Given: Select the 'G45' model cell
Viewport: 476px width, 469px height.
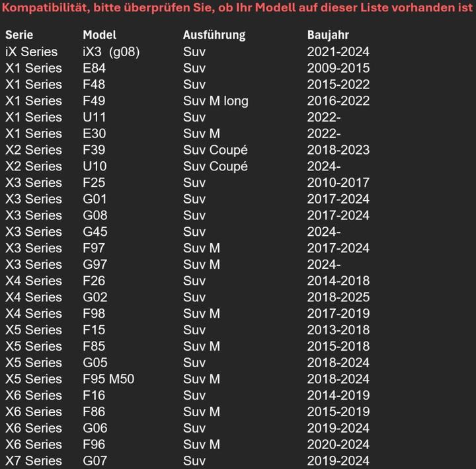Looking at the screenshot, I should pyautogui.click(x=95, y=232).
